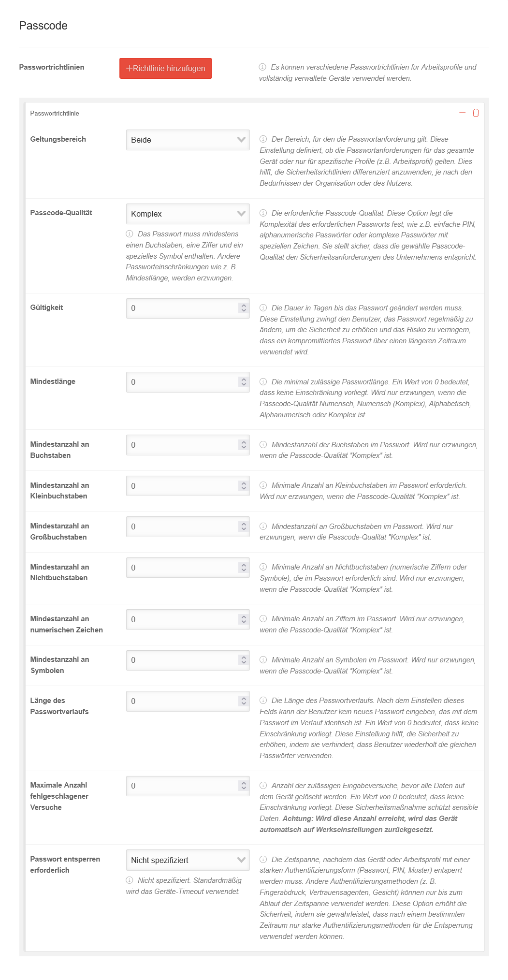Open the Passcode-Qualität dropdown showing Komplex

pyautogui.click(x=188, y=214)
